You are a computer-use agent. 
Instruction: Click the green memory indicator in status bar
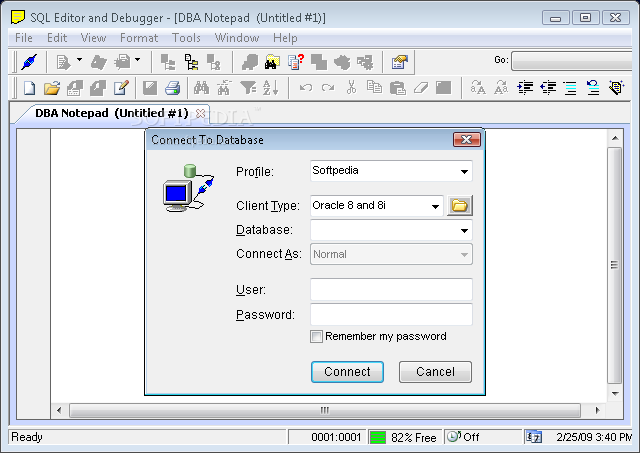coord(378,437)
